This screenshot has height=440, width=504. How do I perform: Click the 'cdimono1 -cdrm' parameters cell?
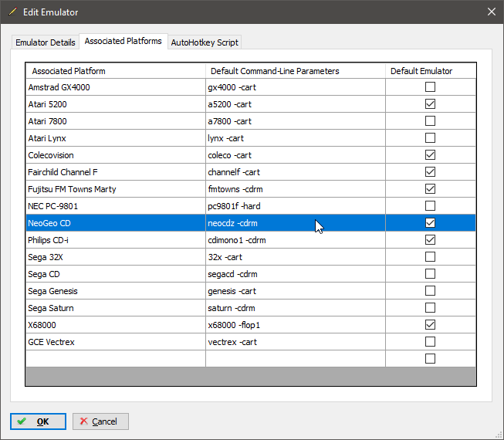click(296, 240)
